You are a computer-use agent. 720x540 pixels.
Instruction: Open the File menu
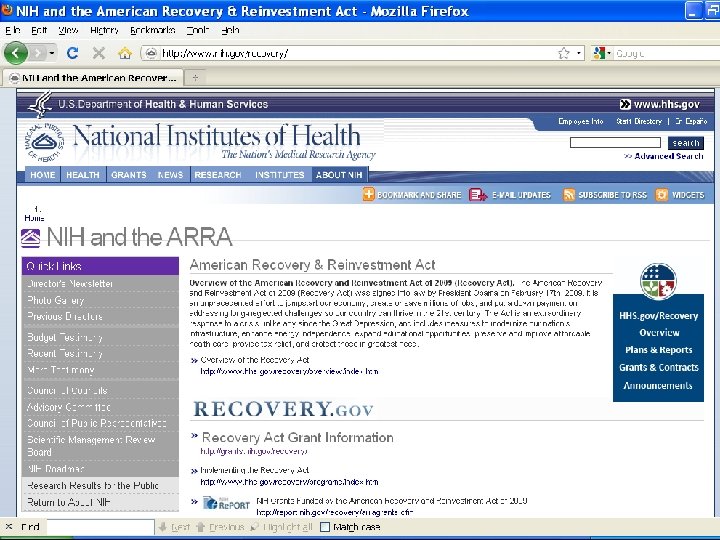12,30
